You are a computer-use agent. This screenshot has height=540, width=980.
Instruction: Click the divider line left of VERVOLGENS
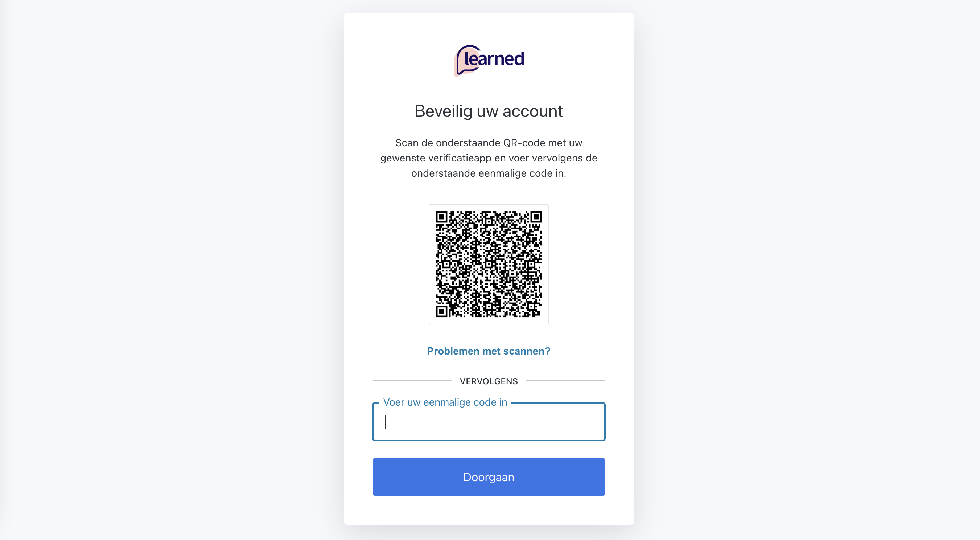point(412,381)
